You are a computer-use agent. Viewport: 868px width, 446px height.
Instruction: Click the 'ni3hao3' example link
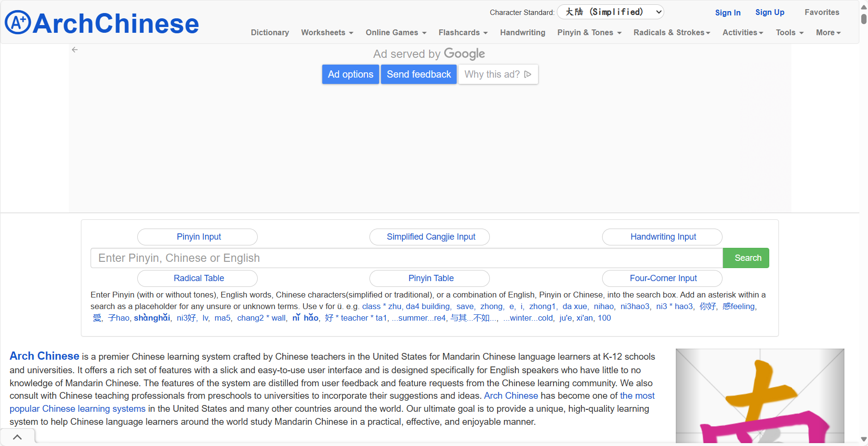click(x=635, y=306)
